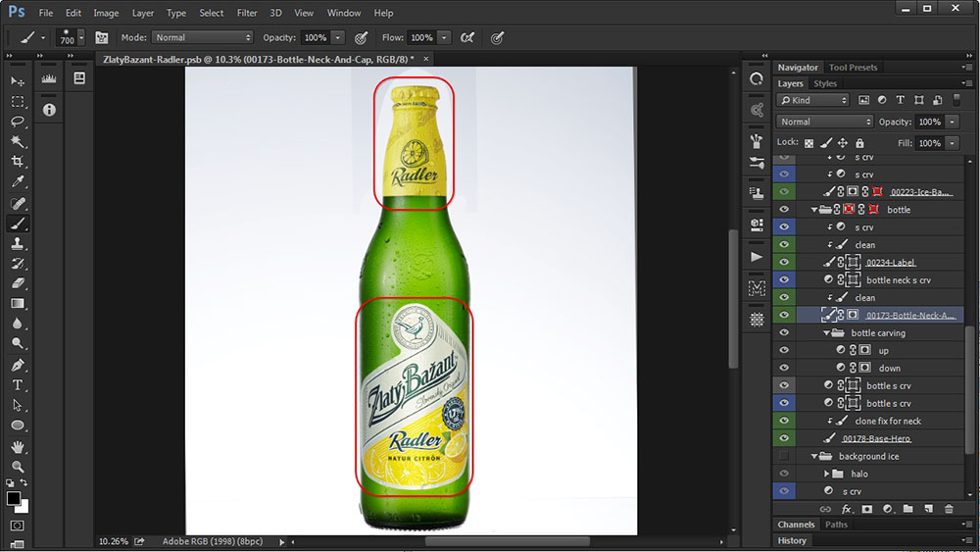Select the Crop tool
980x552 pixels.
18,162
